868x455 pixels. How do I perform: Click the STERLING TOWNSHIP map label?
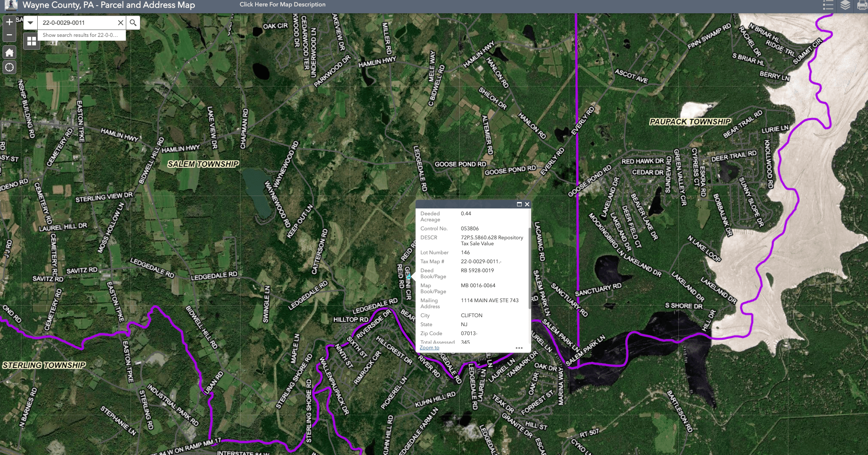(x=44, y=366)
